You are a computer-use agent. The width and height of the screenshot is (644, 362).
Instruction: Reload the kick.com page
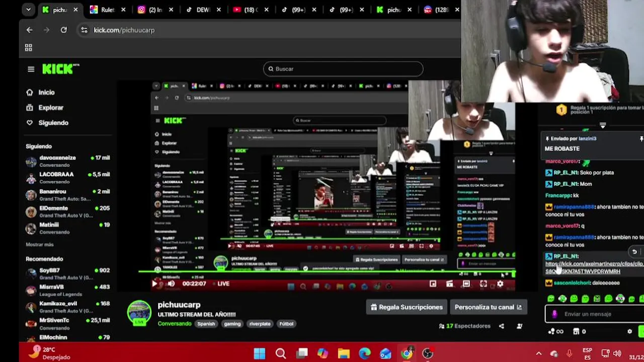click(63, 30)
